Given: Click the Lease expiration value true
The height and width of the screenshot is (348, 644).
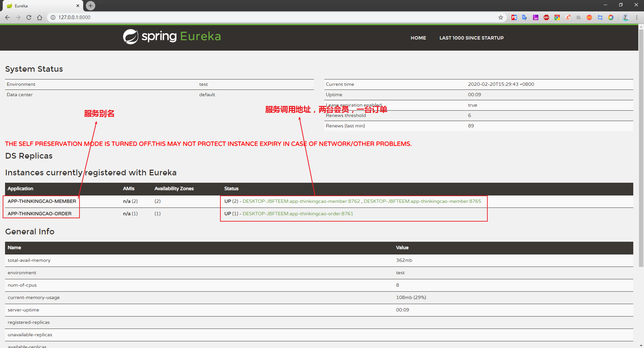Looking at the screenshot, I should tap(473, 105).
